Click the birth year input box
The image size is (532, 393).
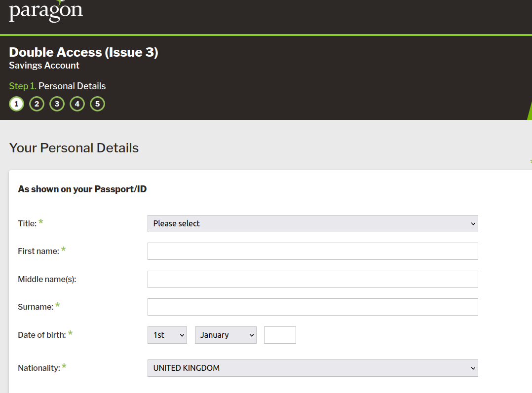(x=280, y=335)
